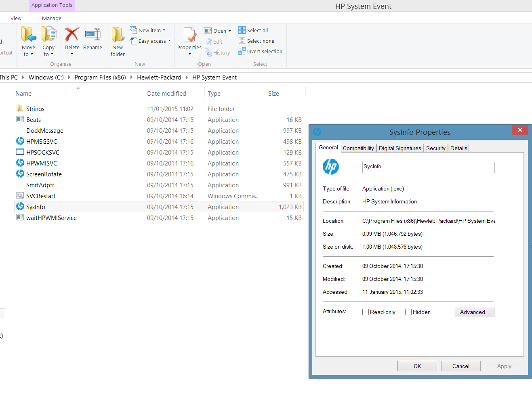This screenshot has width=532, height=402.
Task: Switch to the Security tab
Action: click(x=435, y=148)
